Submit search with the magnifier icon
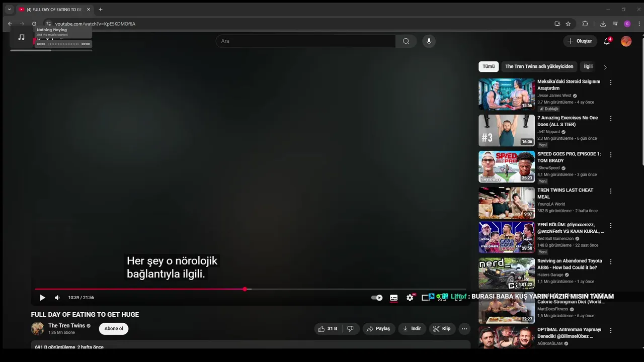644x362 pixels. tap(406, 41)
